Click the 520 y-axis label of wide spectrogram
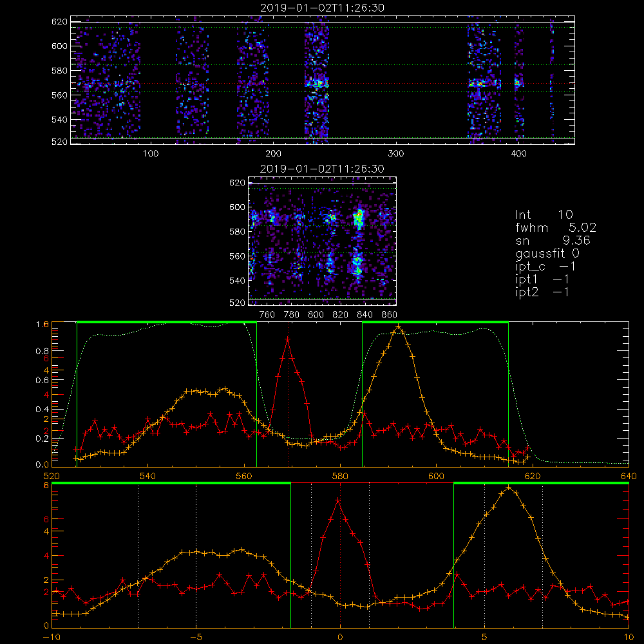The image size is (644, 644). tap(59, 142)
